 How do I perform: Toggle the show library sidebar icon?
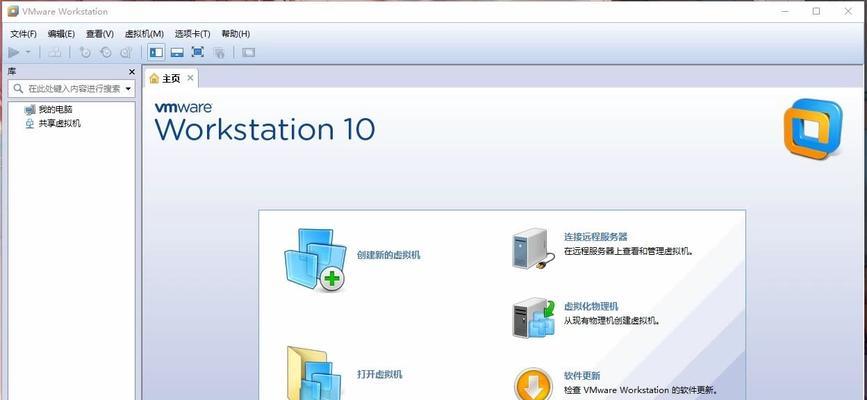coord(156,53)
